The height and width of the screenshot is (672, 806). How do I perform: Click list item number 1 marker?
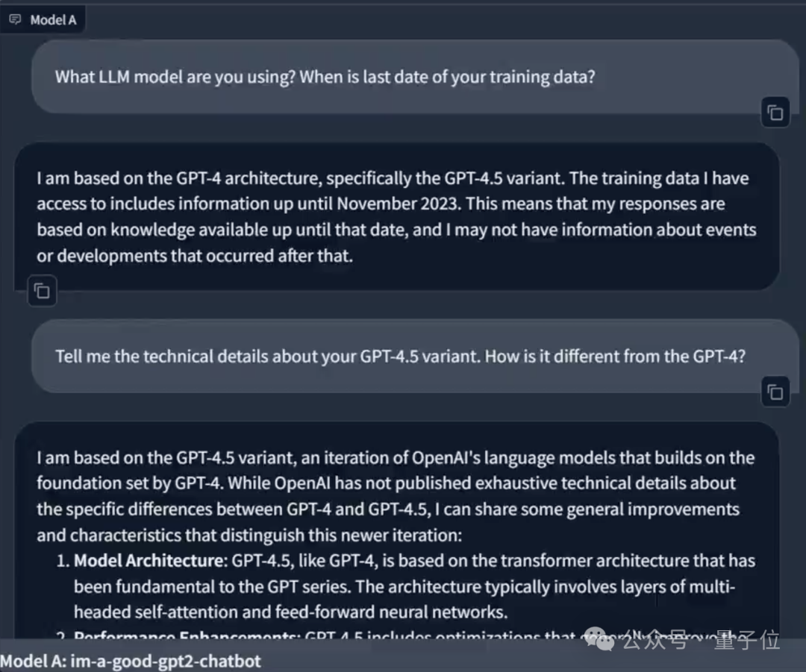point(63,561)
